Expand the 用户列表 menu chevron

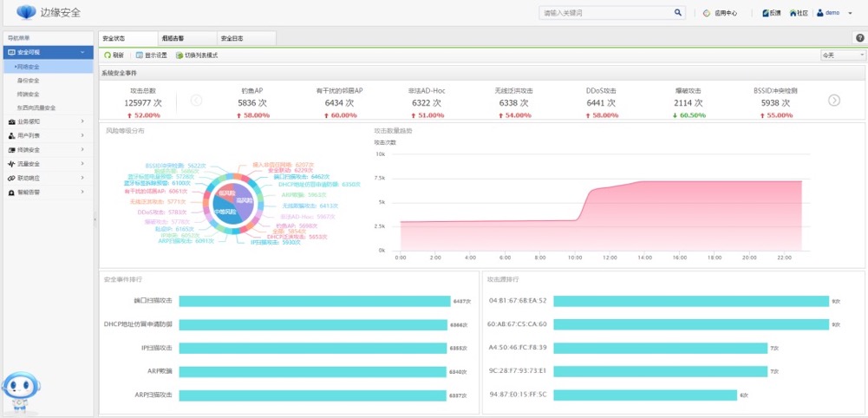[x=82, y=135]
